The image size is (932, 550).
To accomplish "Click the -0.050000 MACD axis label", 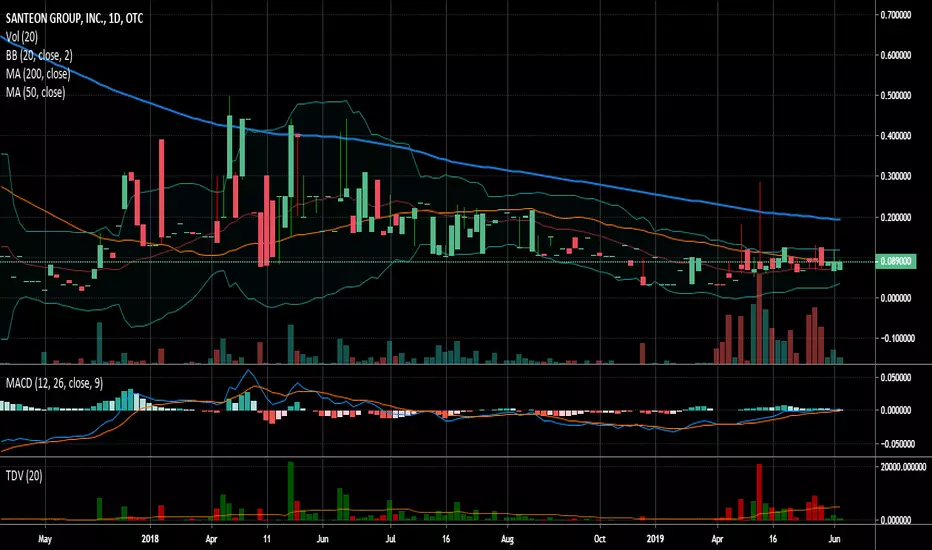I will point(896,444).
